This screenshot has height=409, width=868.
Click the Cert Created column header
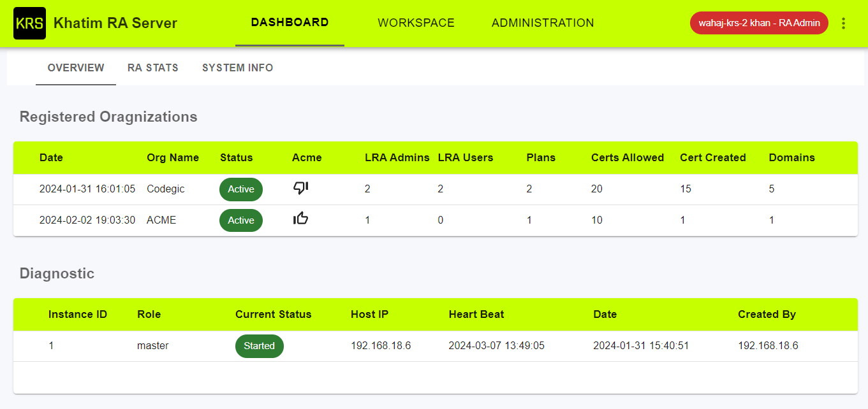[713, 158]
